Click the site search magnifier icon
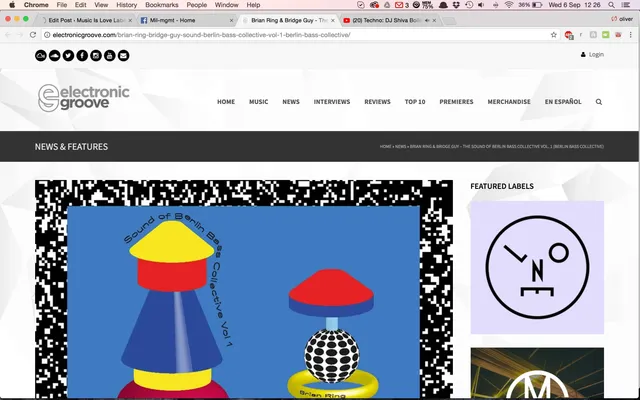640x400 pixels. (599, 102)
